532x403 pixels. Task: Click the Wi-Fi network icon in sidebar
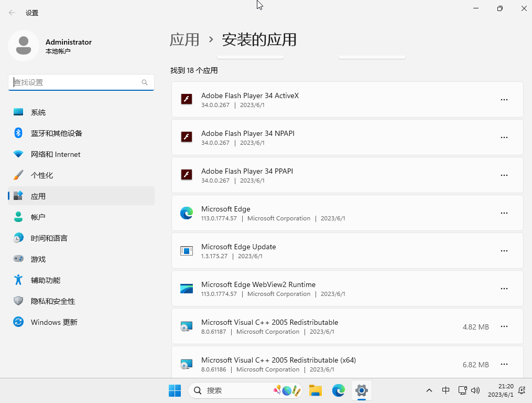[x=18, y=154]
